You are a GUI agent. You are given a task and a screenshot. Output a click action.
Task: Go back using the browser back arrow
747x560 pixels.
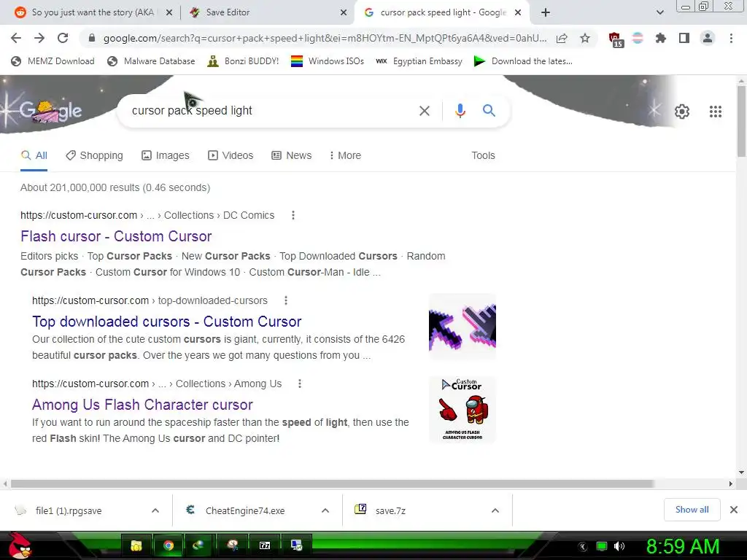click(x=16, y=38)
